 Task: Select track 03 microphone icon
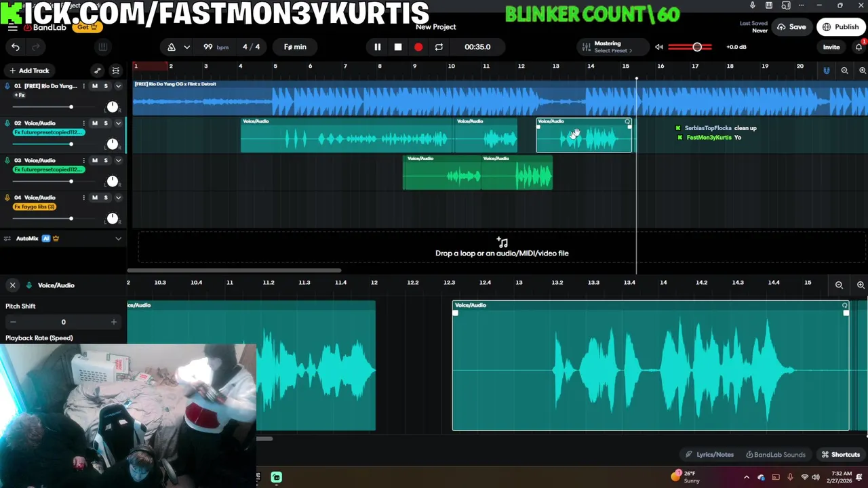[x=7, y=161]
